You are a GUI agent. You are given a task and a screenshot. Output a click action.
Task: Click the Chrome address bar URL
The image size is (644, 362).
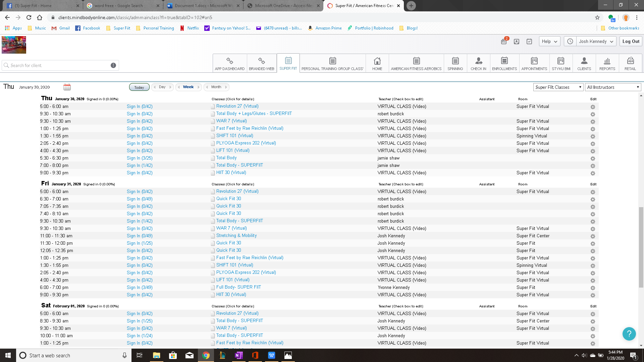tap(135, 17)
